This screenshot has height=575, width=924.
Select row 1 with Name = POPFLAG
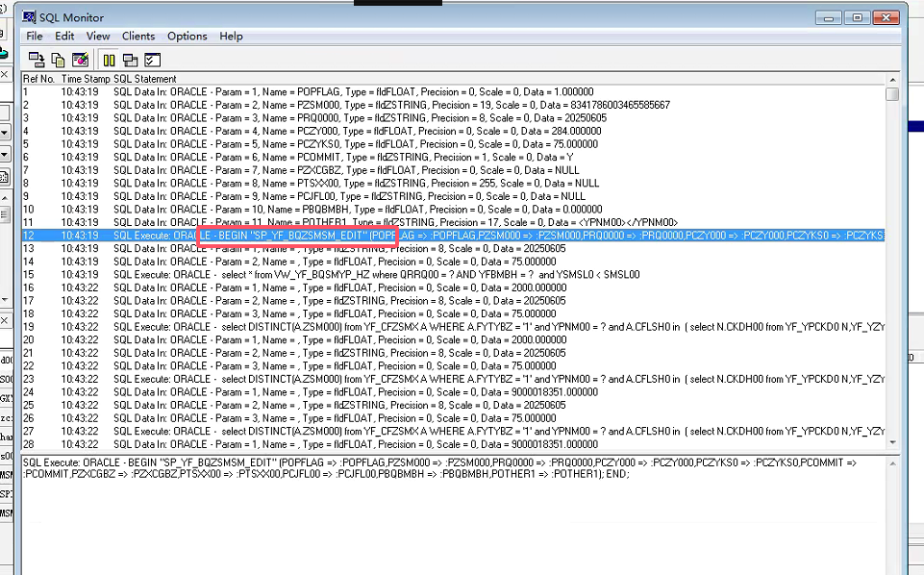(x=453, y=92)
